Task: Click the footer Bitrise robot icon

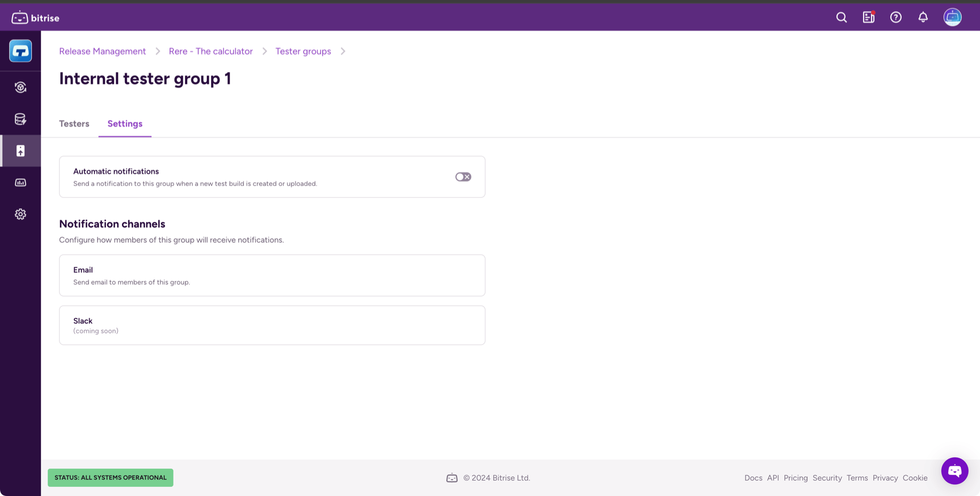Action: click(x=452, y=478)
